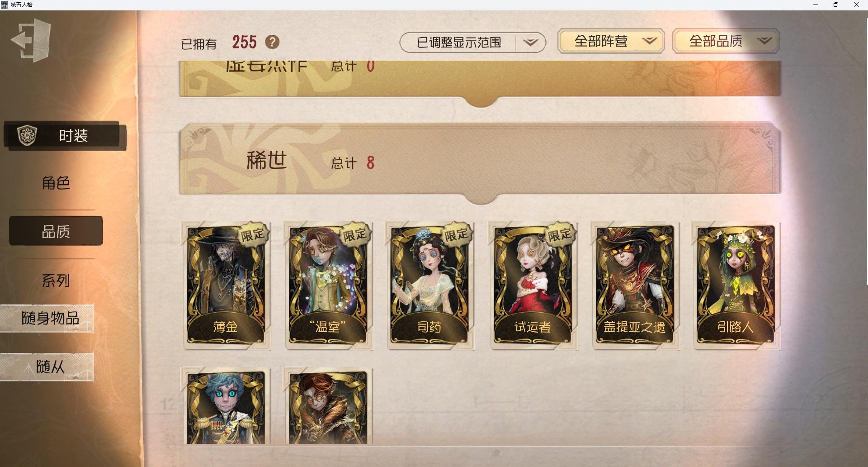
Task: Open the 全部品质 quality dropdown
Action: pyautogui.click(x=726, y=41)
